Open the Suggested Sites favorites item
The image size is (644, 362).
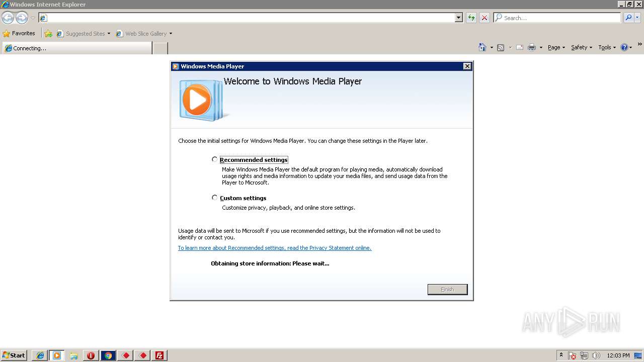tap(83, 34)
